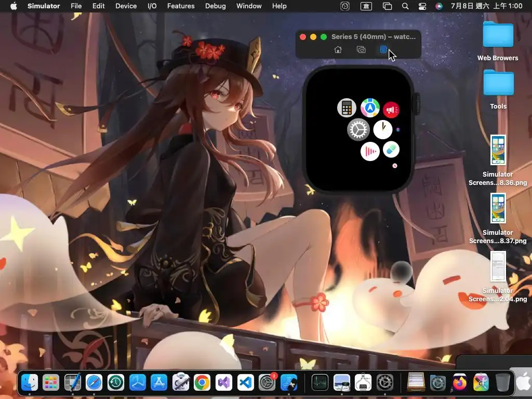Open the wooden drawer icon in Dock

tap(416, 383)
